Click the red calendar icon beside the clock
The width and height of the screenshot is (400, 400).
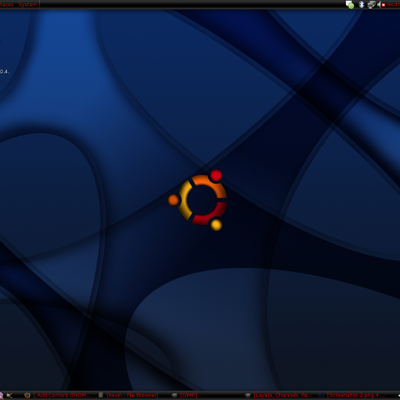coord(383,5)
